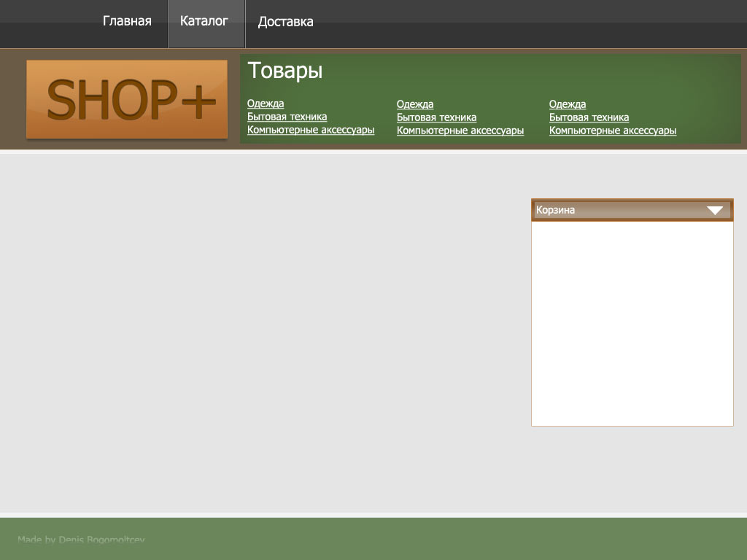Click the Корзина header label

(x=556, y=210)
